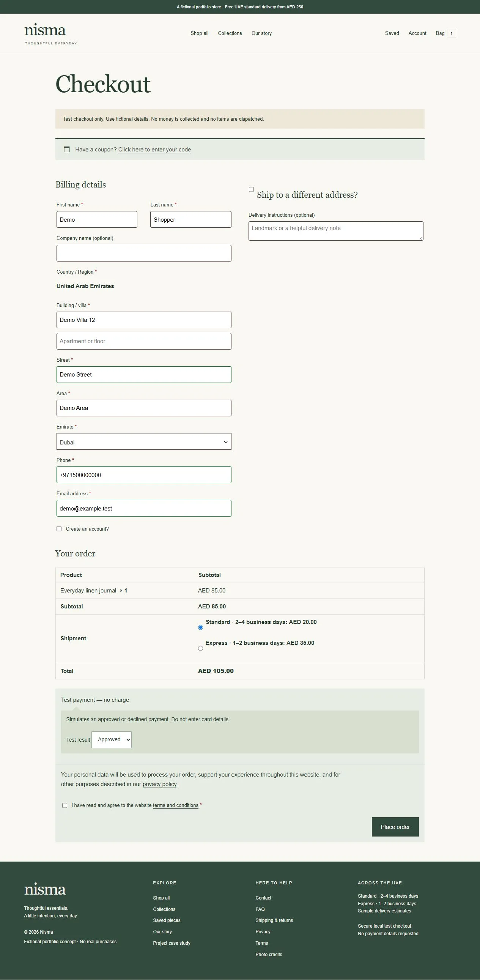480x980 pixels.
Task: Agree to the terms and conditions checkbox
Action: point(65,805)
